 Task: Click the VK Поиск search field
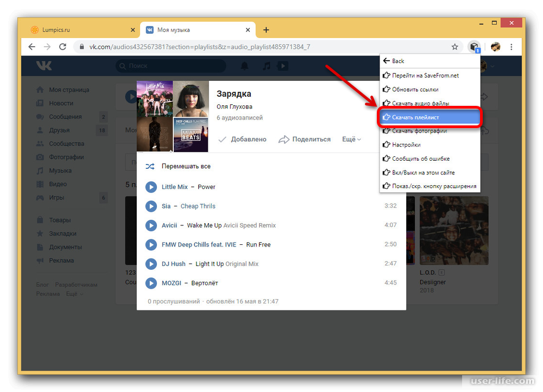(171, 66)
